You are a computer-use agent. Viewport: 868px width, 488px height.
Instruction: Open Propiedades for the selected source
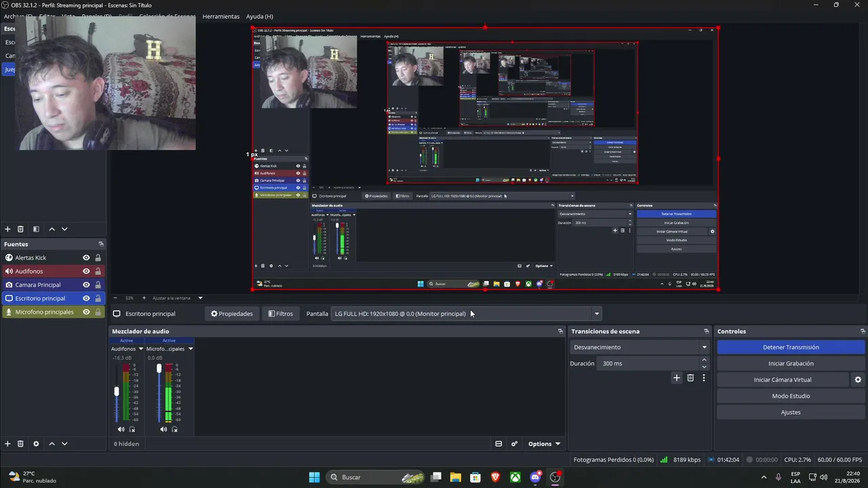pyautogui.click(x=232, y=314)
